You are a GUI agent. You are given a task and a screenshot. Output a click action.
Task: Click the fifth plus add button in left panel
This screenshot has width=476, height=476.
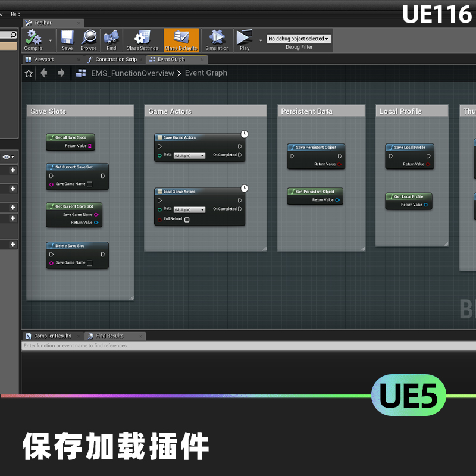[12, 245]
